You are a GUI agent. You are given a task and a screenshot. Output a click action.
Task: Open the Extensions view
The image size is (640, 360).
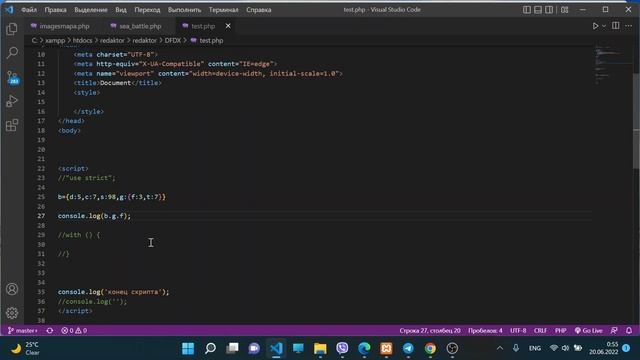pyautogui.click(x=12, y=125)
